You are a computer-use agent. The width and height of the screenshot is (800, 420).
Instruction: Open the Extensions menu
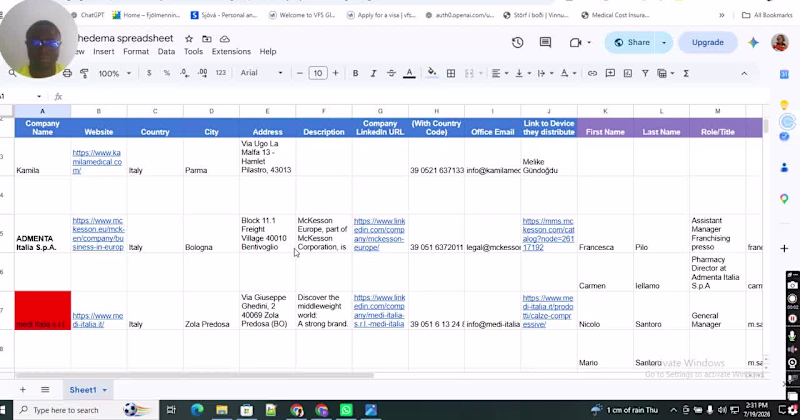click(231, 52)
